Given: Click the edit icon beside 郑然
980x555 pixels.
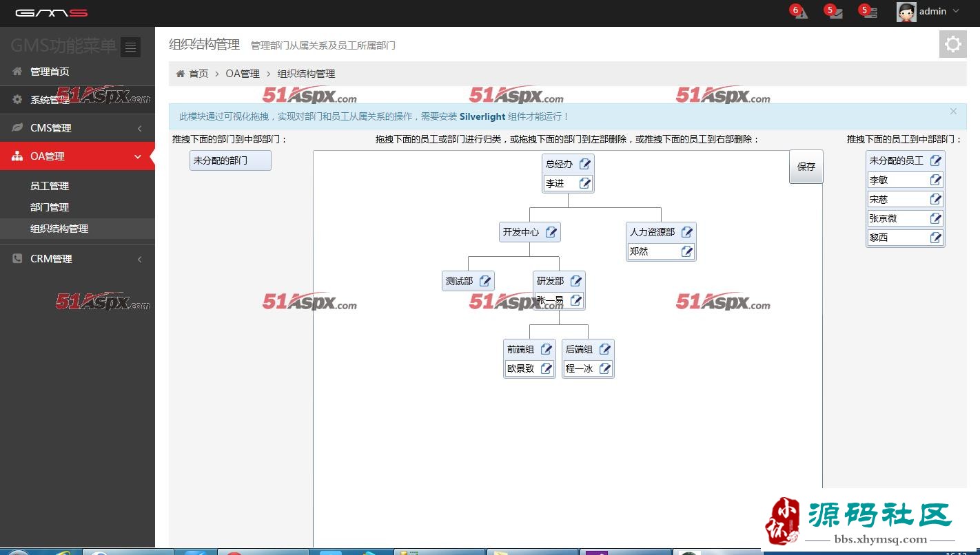Looking at the screenshot, I should [687, 251].
